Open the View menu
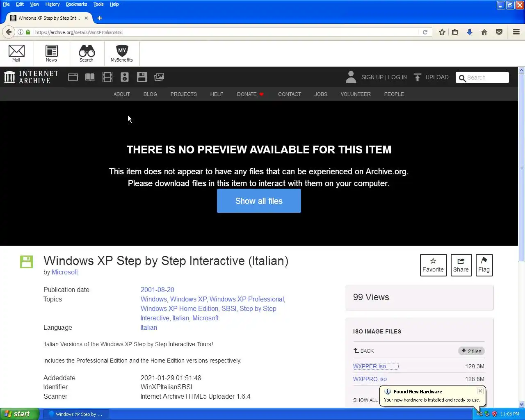The height and width of the screenshot is (420, 525). coord(34,4)
